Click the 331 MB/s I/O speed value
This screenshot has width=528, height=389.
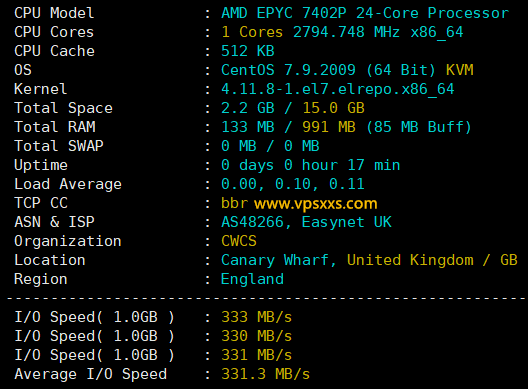point(257,355)
